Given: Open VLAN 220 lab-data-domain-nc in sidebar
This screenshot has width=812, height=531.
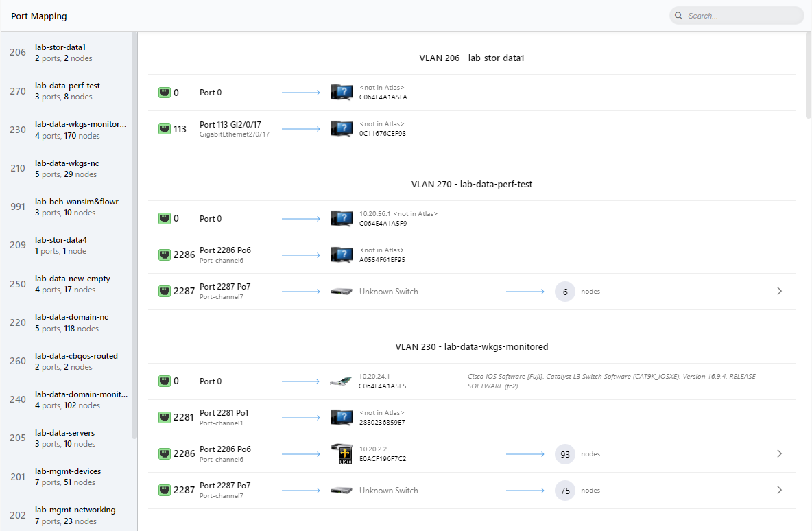Looking at the screenshot, I should 66,322.
